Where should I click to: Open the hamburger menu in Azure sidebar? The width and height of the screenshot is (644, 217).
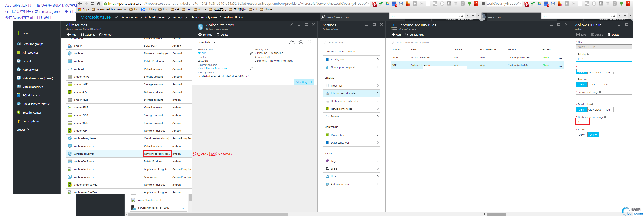(18, 25)
